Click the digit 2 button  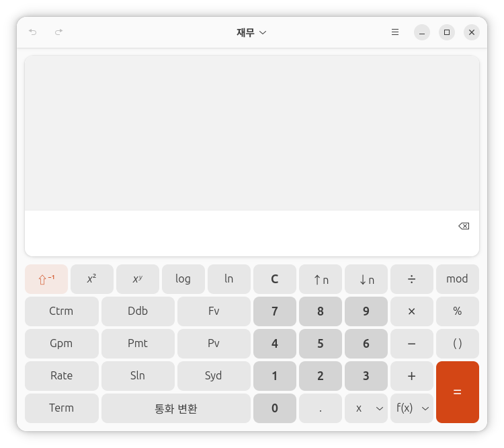(320, 375)
